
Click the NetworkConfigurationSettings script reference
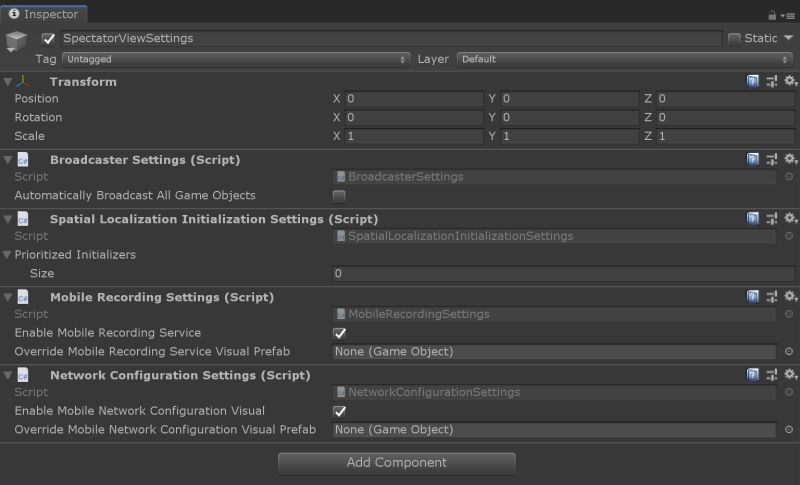click(554, 392)
